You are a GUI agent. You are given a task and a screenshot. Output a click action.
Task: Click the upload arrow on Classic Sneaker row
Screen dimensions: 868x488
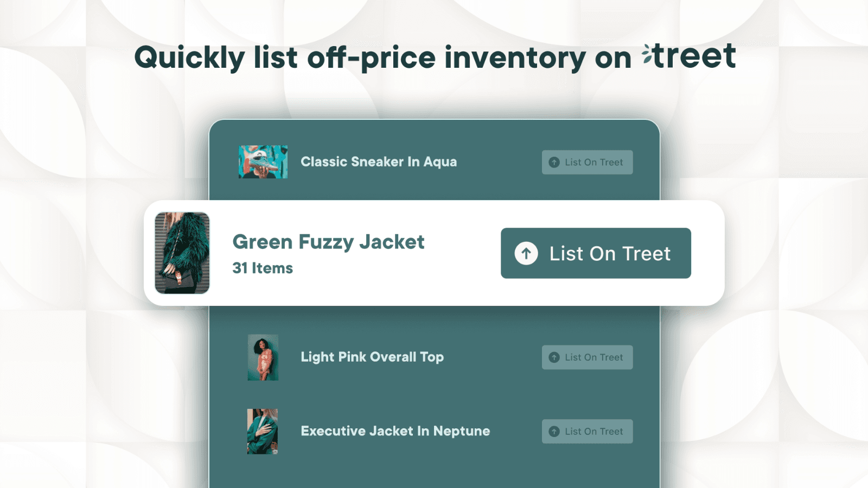tap(554, 162)
